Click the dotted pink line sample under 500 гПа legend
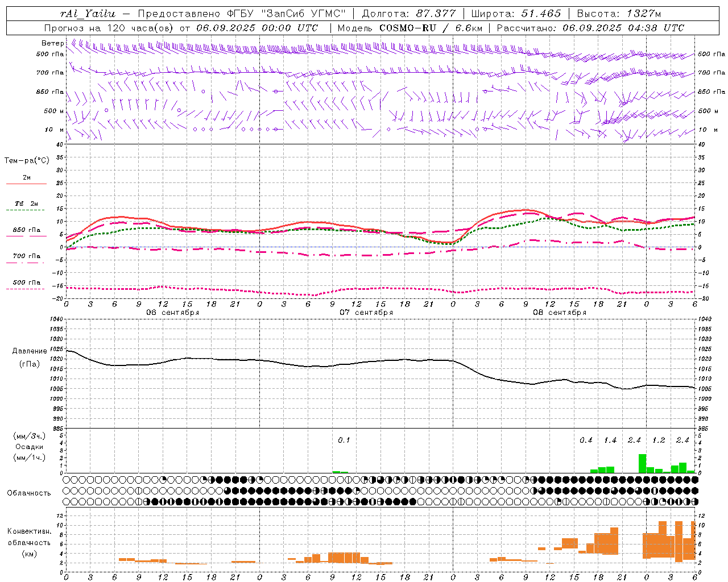The image size is (728, 582). 25,289
